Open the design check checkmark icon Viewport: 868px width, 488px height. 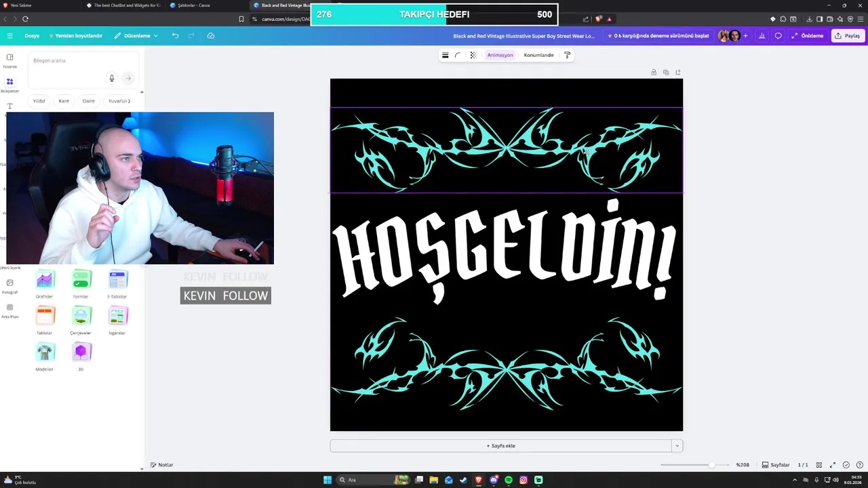[846, 465]
